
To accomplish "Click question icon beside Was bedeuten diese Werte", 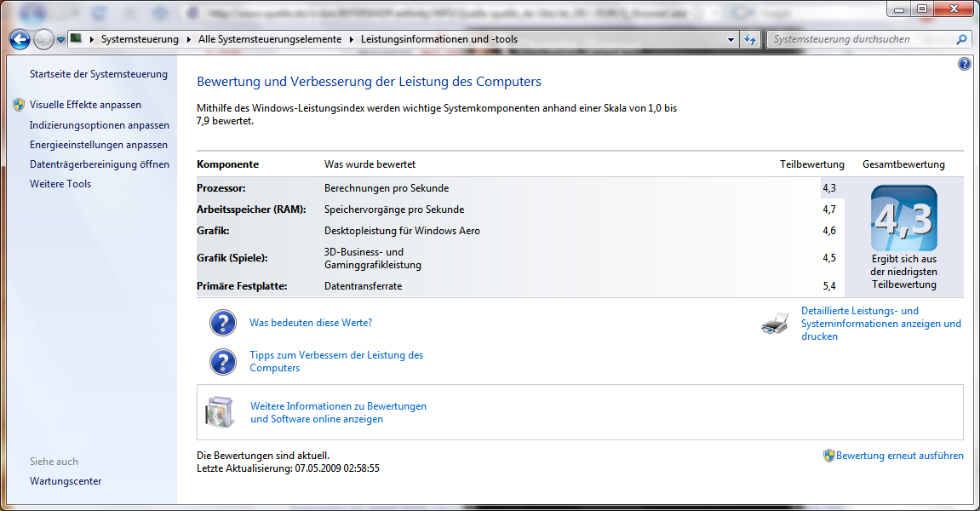I will pyautogui.click(x=223, y=324).
